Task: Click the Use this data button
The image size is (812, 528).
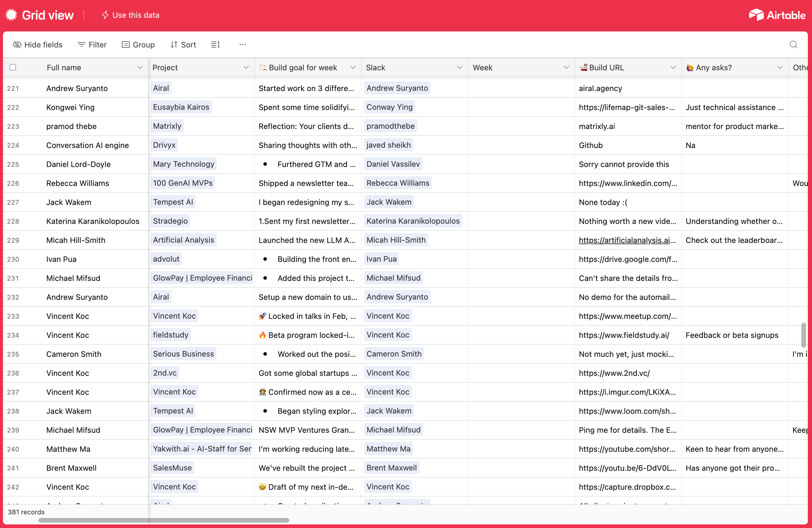Action: [131, 15]
